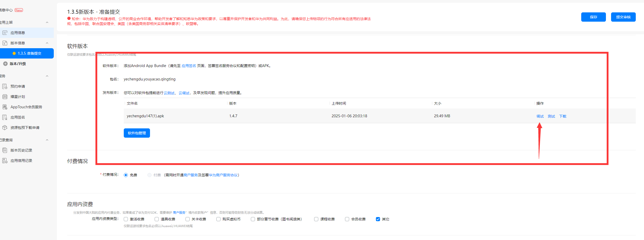Image resolution: width=644 pixels, height=240 pixels.
Task: Check the 激活收费 checkbox
Action: [x=126, y=219]
